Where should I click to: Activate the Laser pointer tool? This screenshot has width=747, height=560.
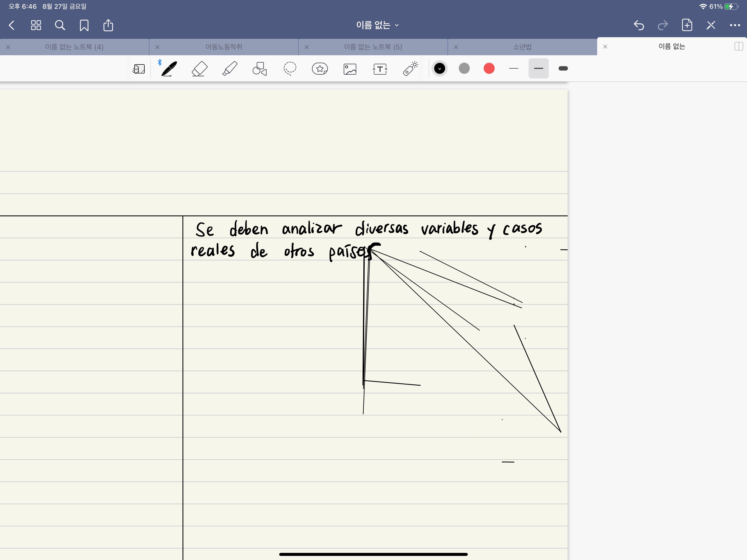410,69
